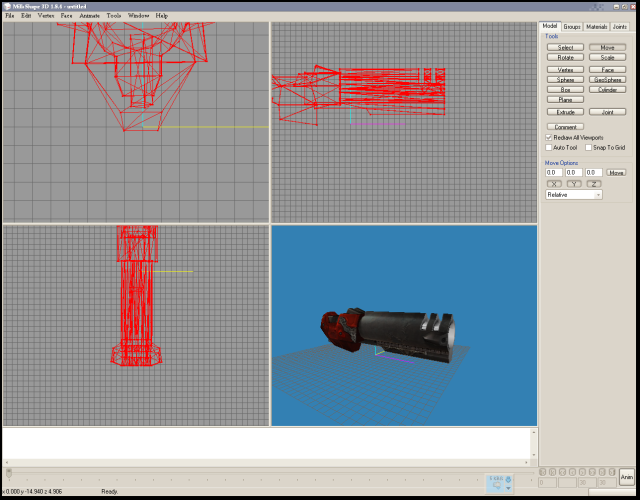Toggle the Z axis constraint button

(x=594, y=184)
